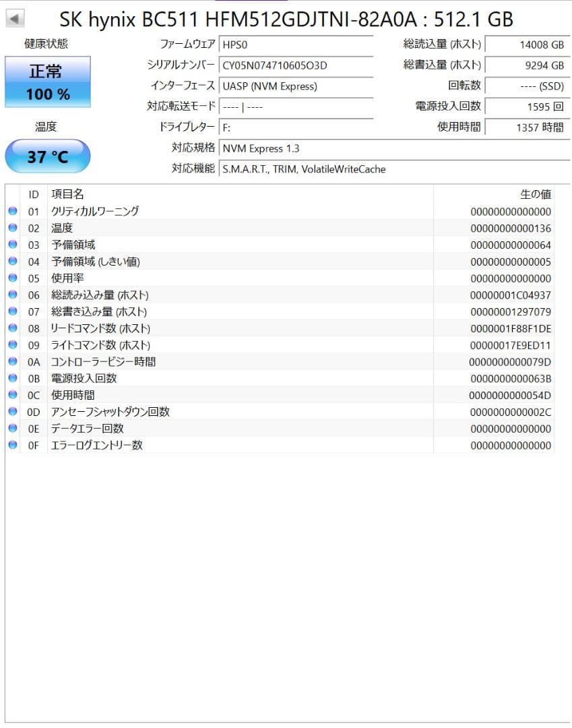The width and height of the screenshot is (572, 728).
Task: Click the status icon for row 0B 電源投入回数
Action: click(13, 378)
